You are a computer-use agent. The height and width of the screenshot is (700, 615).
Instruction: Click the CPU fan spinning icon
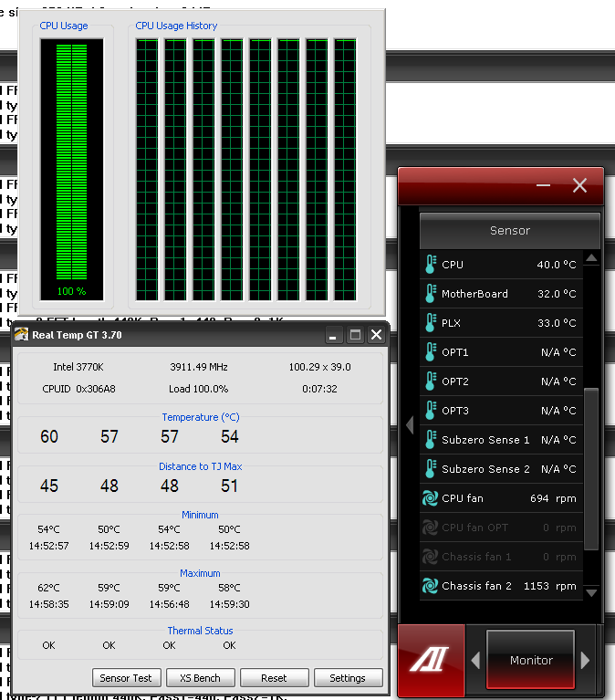[x=431, y=498]
